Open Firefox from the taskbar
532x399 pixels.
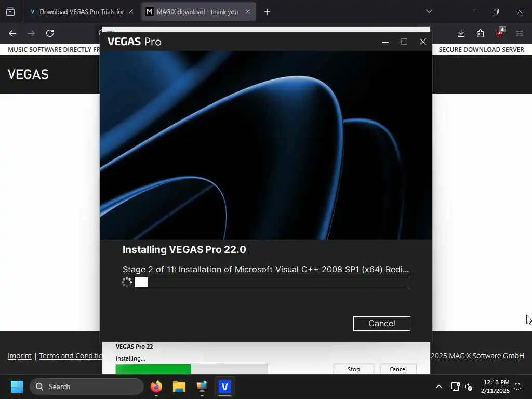[x=156, y=387]
